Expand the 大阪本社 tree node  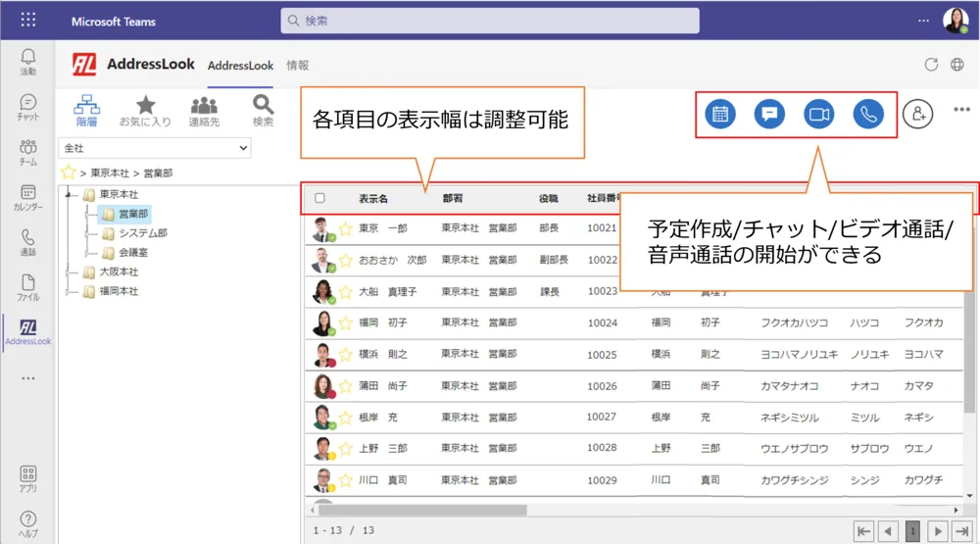pyautogui.click(x=69, y=272)
